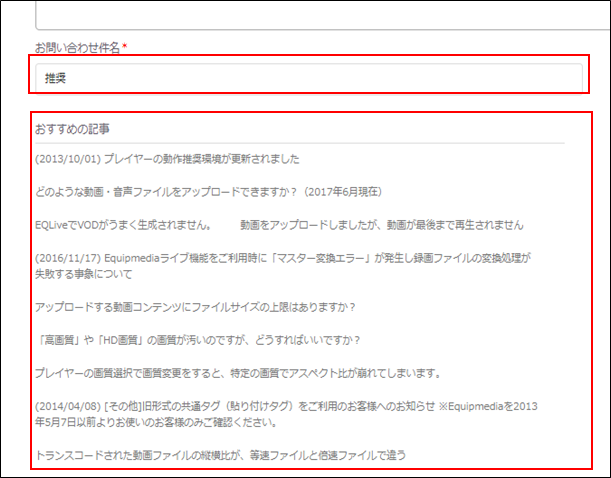Image resolution: width=611 pixels, height=478 pixels.
Task: Open article (2016/11/17) Equipmediaライブ機能 マスター変換エラー
Action: tap(283, 266)
